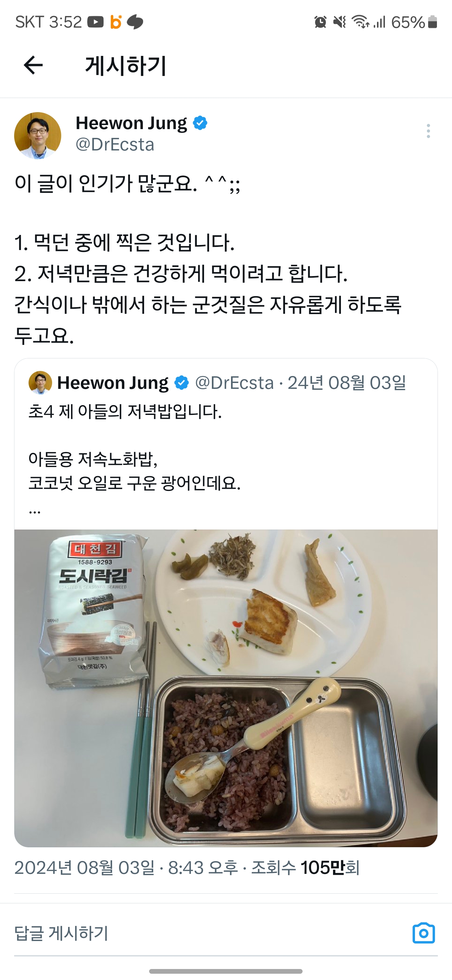Viewport: 452px width, 980px height.
Task: Tap the verified badge in quoted post
Action: point(181,383)
